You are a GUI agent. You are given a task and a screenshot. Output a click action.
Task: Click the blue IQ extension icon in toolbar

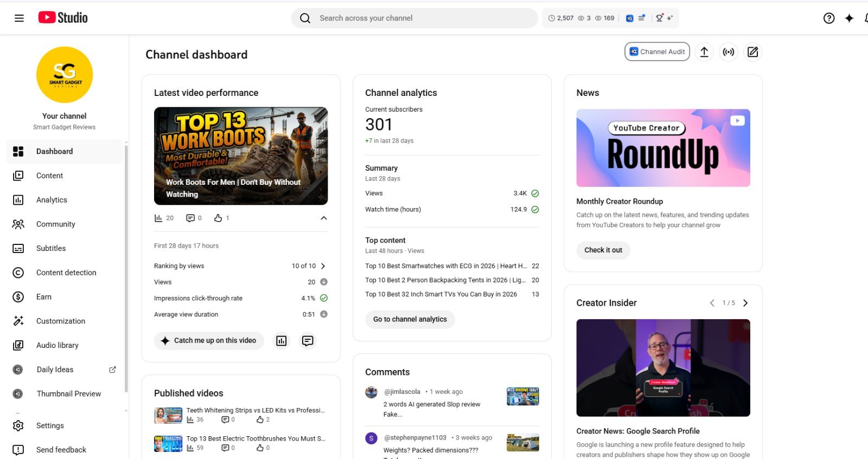point(629,18)
